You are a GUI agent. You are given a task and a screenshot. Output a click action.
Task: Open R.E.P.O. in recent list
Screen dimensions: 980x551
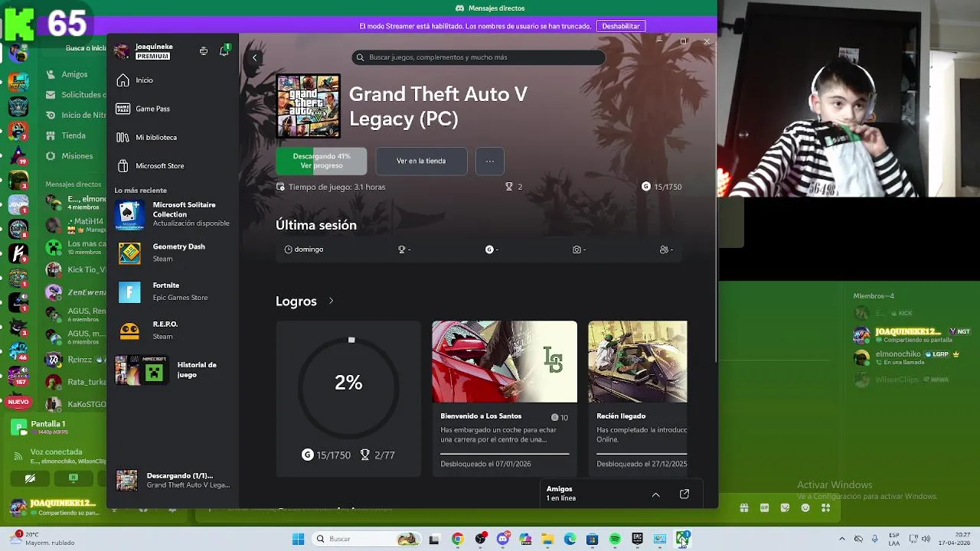(172, 331)
